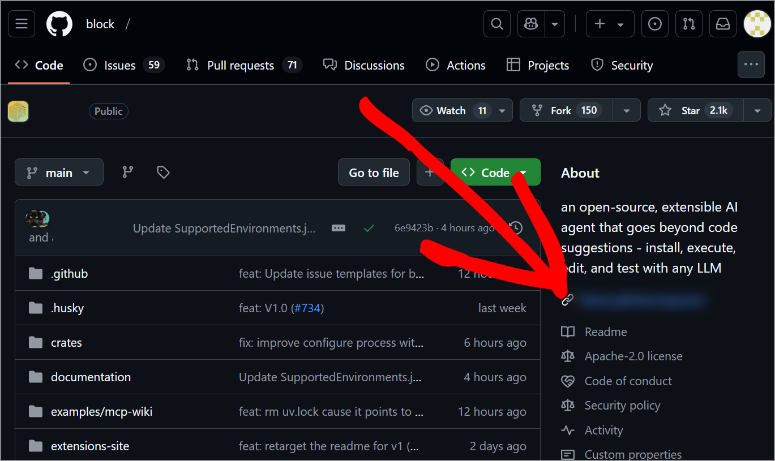Open 'feat: Update issue templates' commit message

tap(331, 273)
